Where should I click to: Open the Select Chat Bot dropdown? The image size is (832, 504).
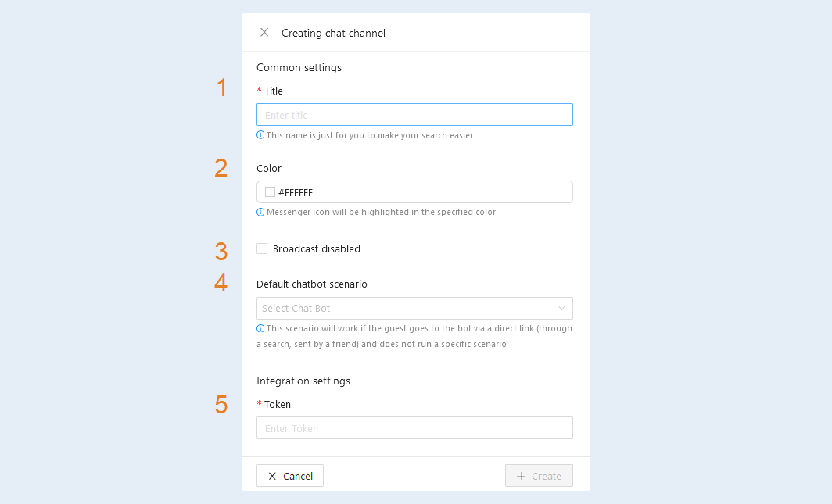[x=414, y=309]
